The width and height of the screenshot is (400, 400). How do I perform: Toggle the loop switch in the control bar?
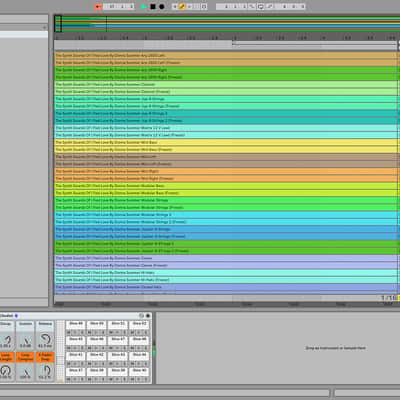click(260, 6)
